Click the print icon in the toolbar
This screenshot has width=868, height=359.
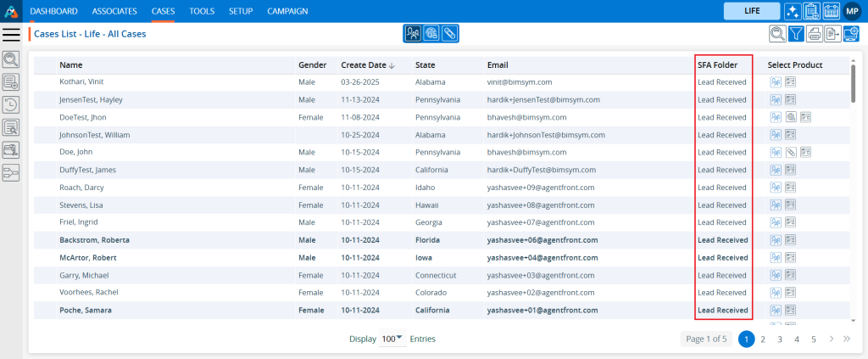(815, 34)
